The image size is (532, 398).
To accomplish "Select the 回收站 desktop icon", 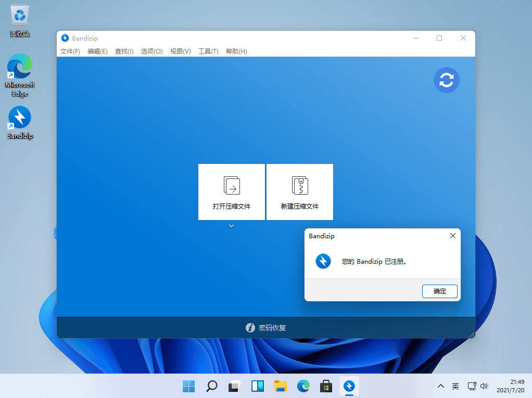I will [20, 21].
